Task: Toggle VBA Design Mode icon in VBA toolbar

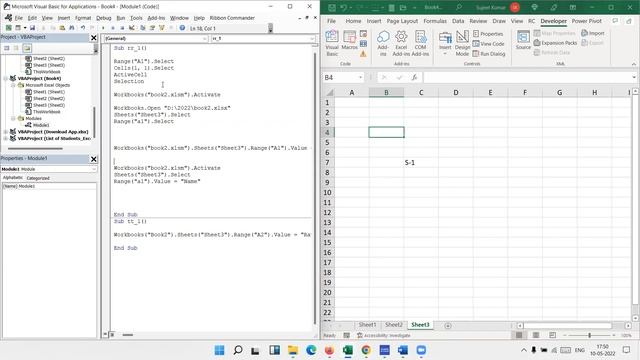Action: (x=132, y=28)
